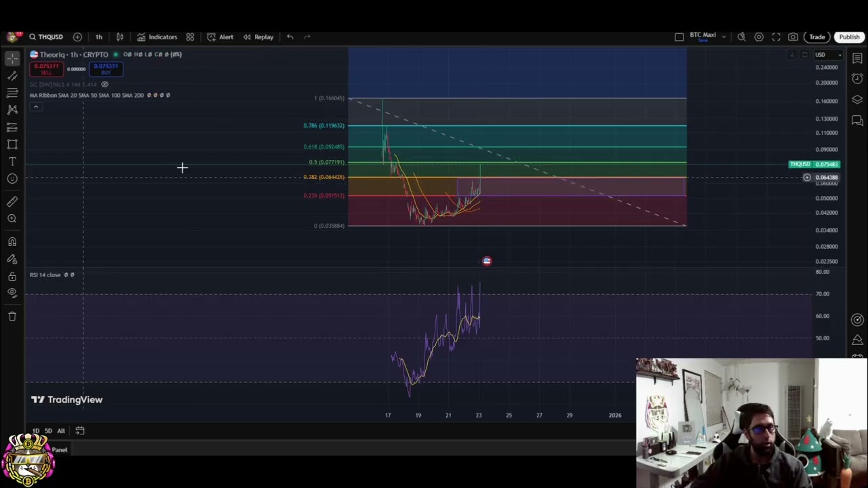This screenshot has width=868, height=488.
Task: Open the object tree layers panel
Action: 857,100
